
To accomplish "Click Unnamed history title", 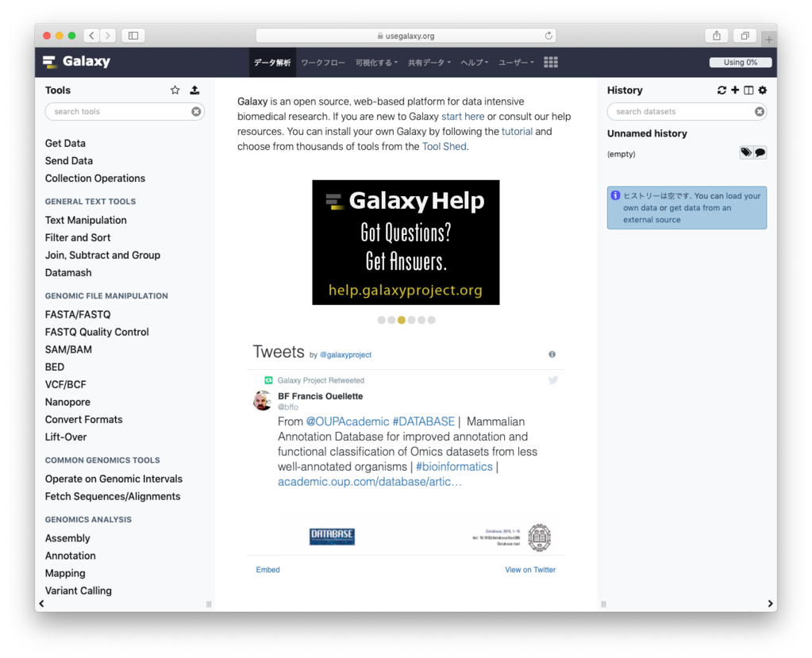I will coord(647,133).
